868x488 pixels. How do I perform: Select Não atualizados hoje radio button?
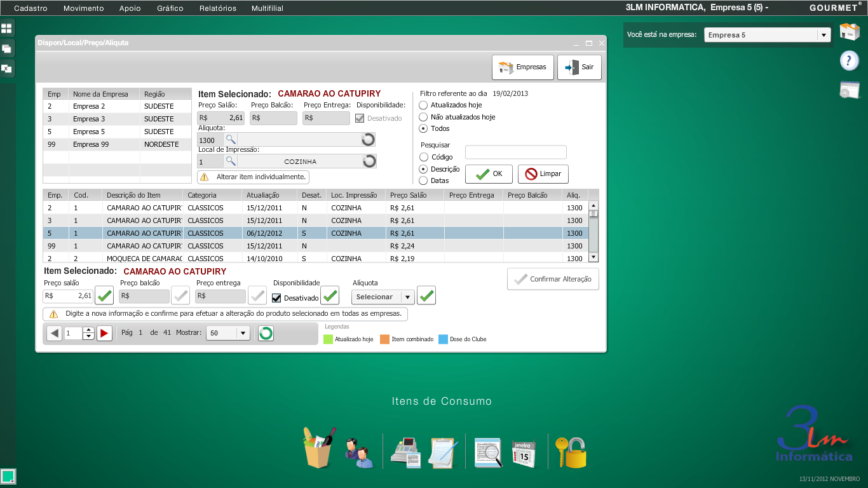pyautogui.click(x=423, y=117)
